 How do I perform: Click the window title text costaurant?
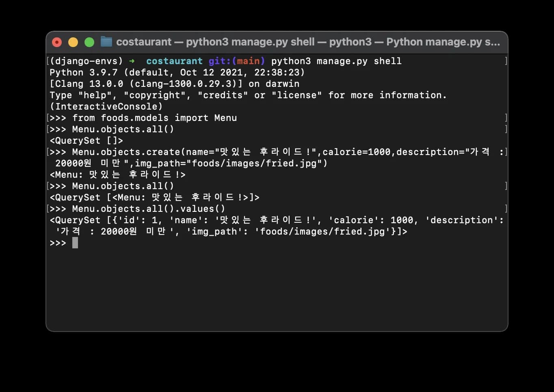pos(144,42)
